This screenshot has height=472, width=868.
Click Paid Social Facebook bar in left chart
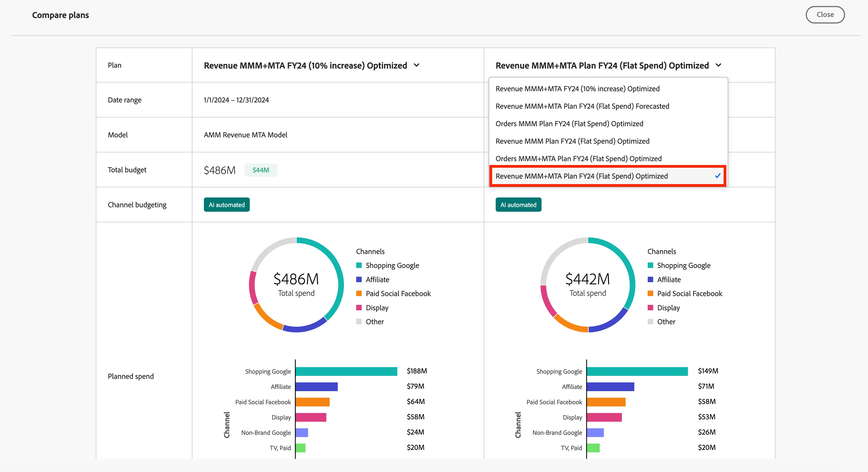pos(313,402)
